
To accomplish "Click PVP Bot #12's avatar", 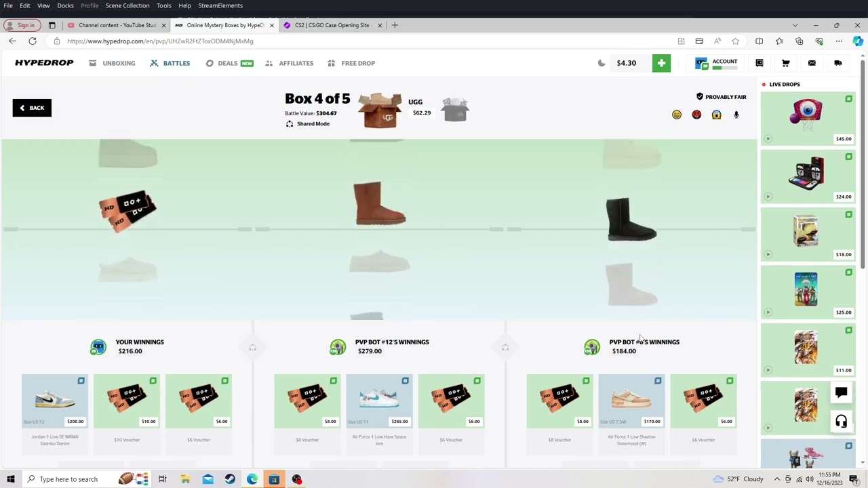I will [x=338, y=347].
